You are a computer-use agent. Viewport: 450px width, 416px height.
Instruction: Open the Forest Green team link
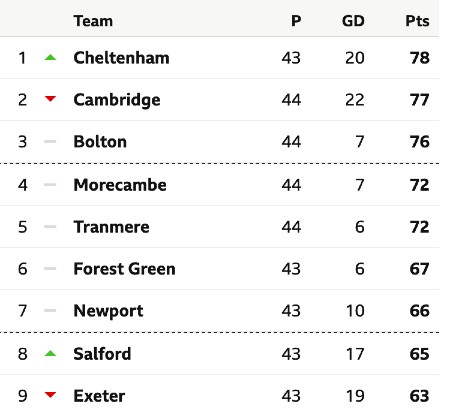(124, 269)
